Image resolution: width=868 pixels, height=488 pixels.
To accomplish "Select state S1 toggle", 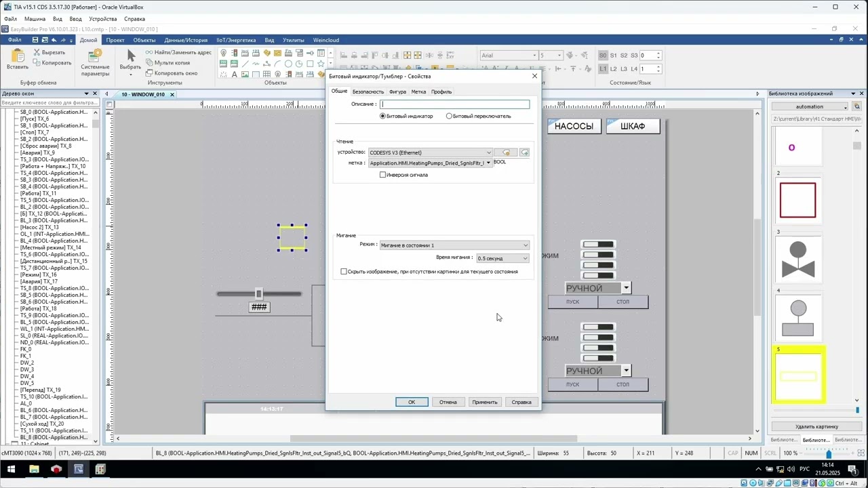I will point(613,56).
